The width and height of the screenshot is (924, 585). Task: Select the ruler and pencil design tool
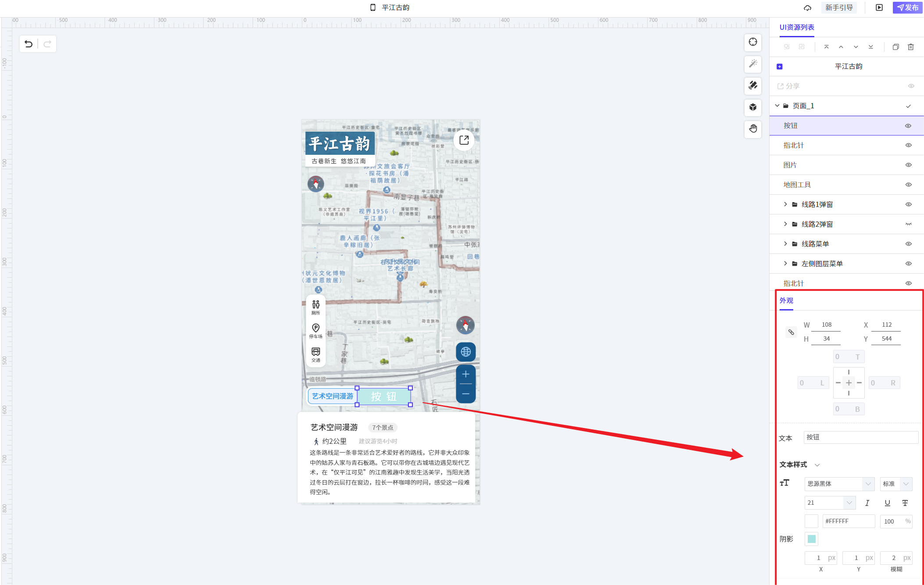[x=753, y=85]
